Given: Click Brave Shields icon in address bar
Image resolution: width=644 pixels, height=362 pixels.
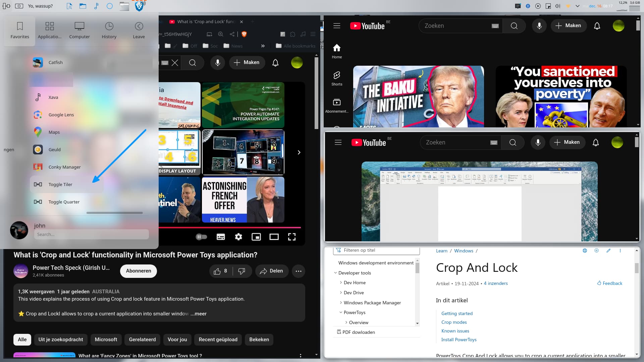Looking at the screenshot, I should (x=244, y=34).
